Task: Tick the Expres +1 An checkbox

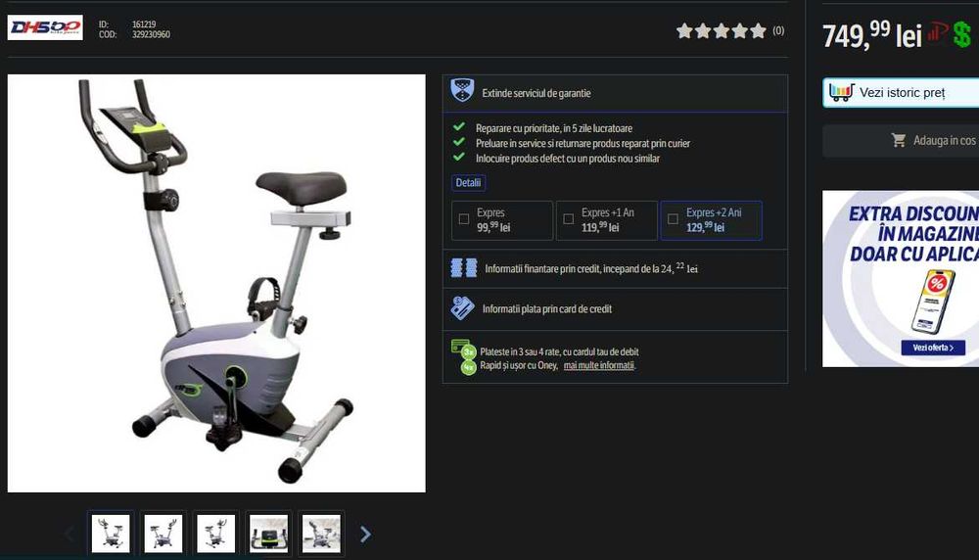Action: 568,219
